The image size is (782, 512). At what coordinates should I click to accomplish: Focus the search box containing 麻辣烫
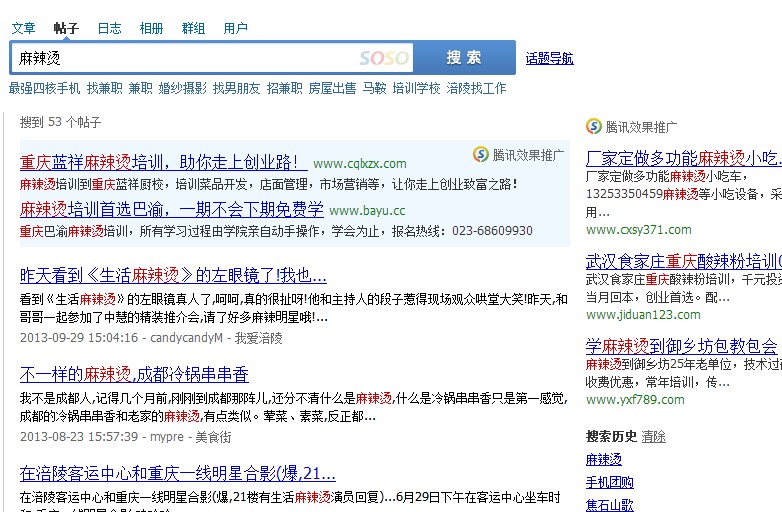point(212,58)
